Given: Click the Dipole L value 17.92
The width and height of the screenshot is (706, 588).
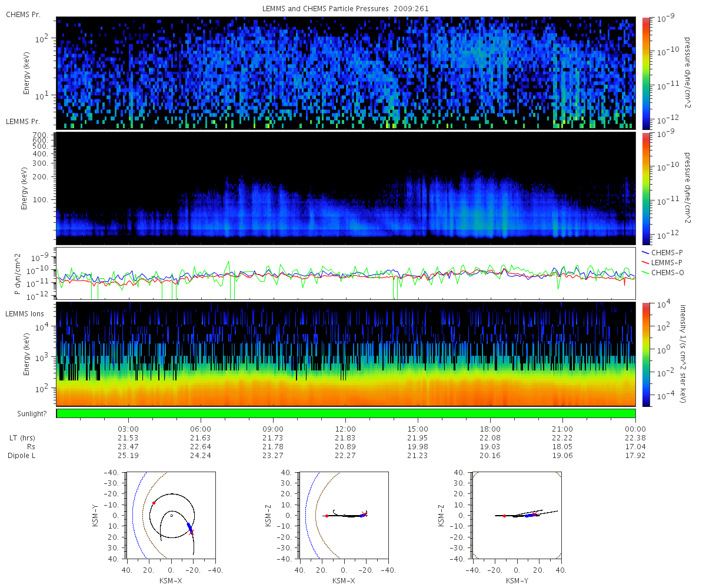Looking at the screenshot, I should pos(635,456).
